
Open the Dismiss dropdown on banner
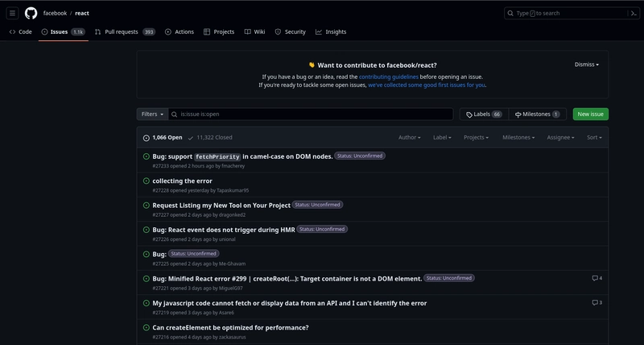[x=587, y=64]
